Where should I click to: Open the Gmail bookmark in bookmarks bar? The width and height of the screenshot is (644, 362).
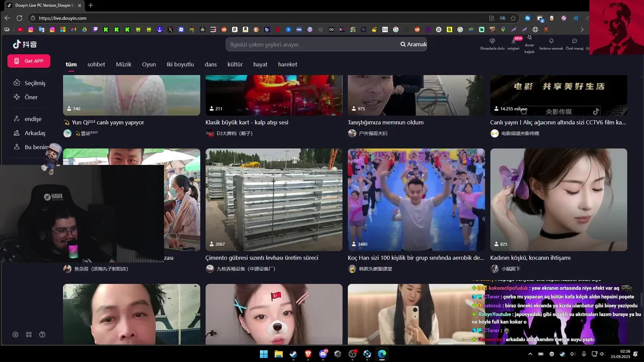[x=73, y=30]
